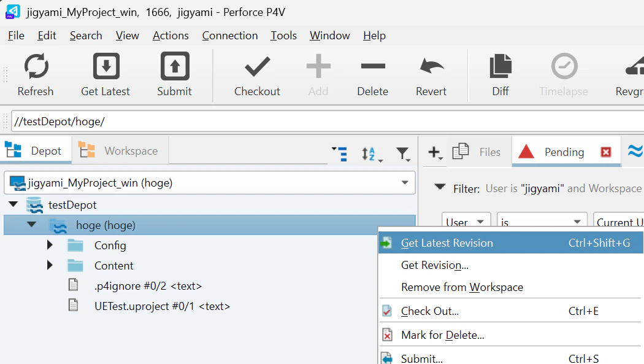Switch to the Pending tab

tap(566, 152)
